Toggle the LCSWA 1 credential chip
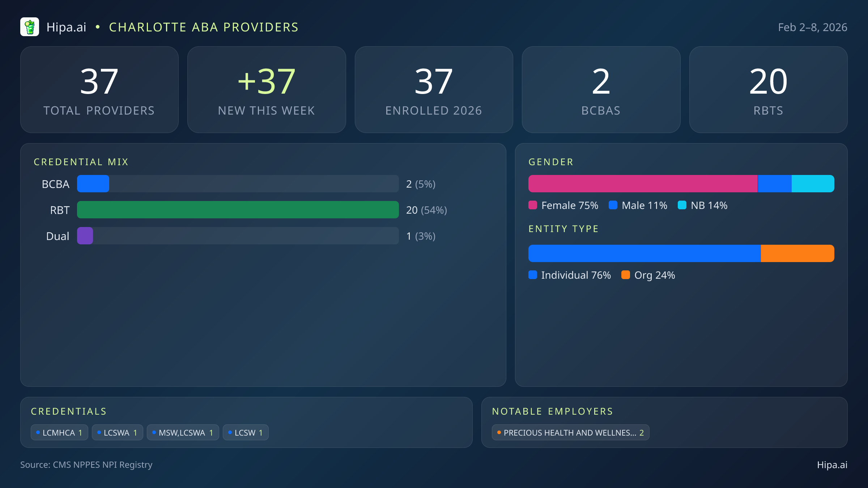 click(118, 432)
